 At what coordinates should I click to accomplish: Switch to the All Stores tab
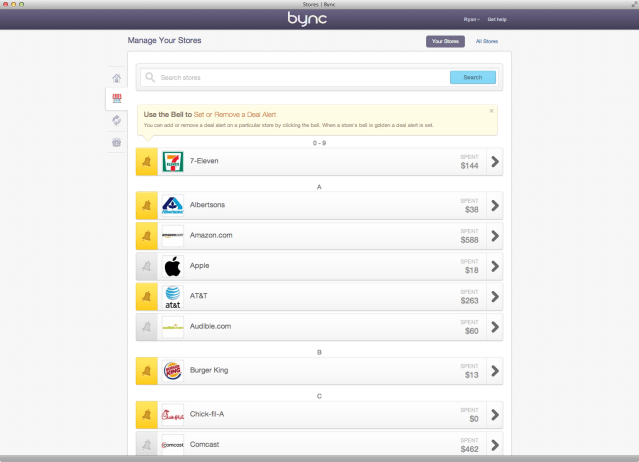487,41
